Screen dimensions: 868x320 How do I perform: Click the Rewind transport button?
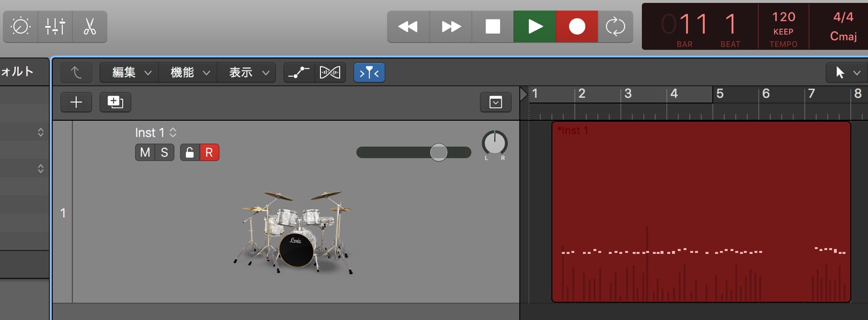(408, 26)
